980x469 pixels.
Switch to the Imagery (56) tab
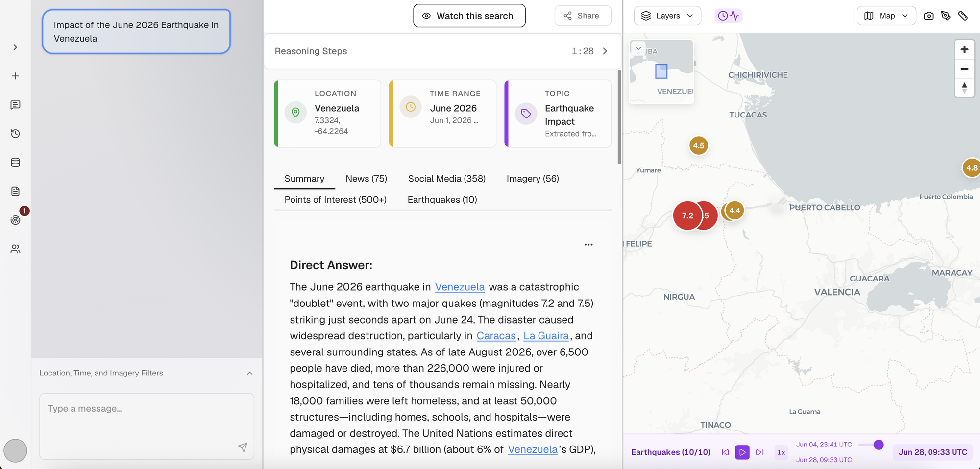point(533,179)
